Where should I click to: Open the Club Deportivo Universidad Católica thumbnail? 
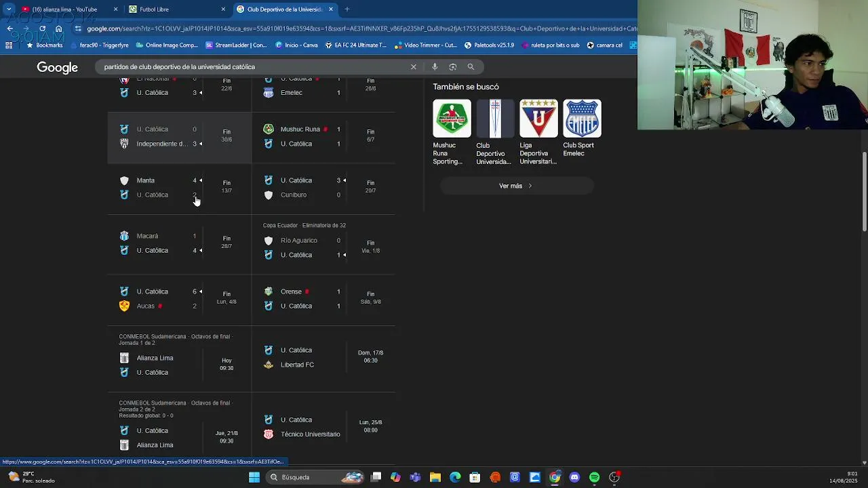coord(496,119)
